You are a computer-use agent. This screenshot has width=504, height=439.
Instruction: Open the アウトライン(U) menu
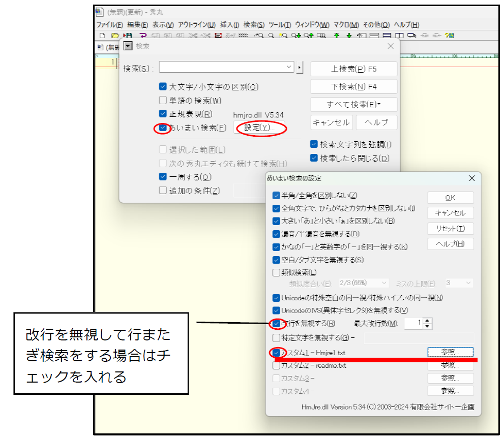197,25
